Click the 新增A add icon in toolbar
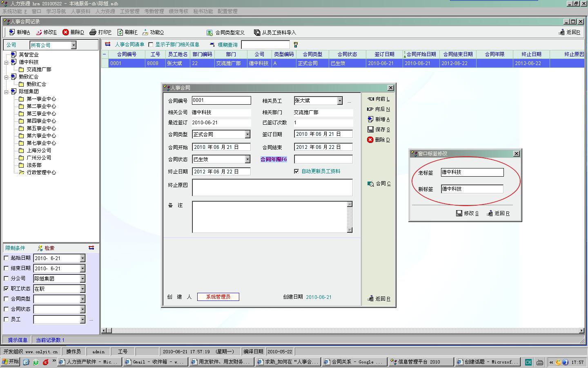 coord(11,32)
